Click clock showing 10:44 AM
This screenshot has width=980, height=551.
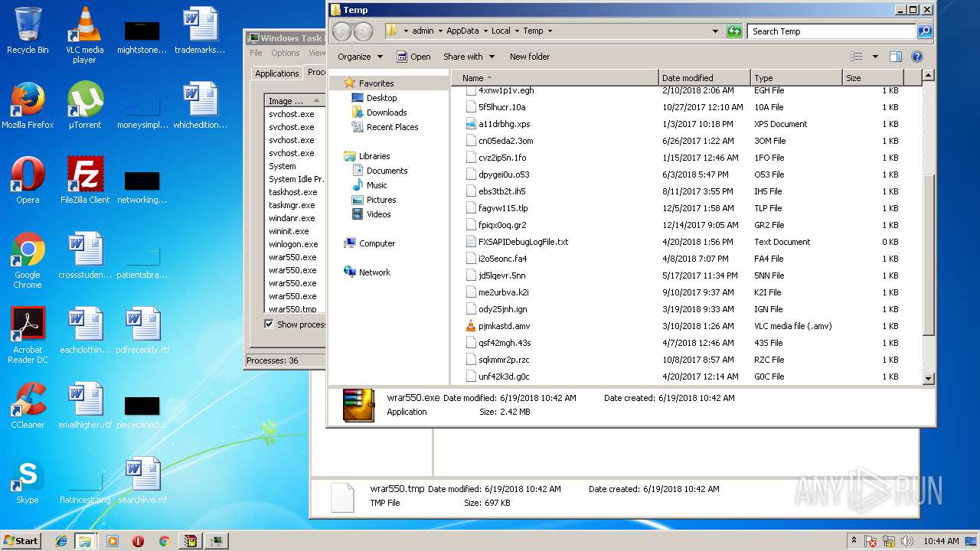pos(941,541)
